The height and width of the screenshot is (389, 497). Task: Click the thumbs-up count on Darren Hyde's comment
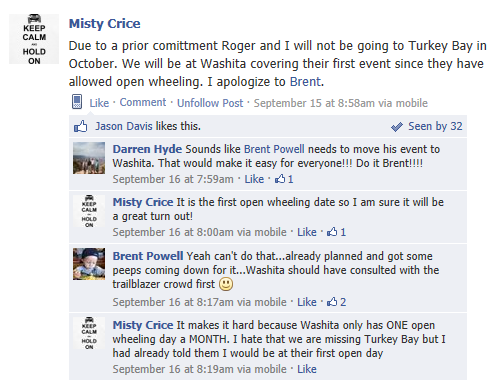284,179
